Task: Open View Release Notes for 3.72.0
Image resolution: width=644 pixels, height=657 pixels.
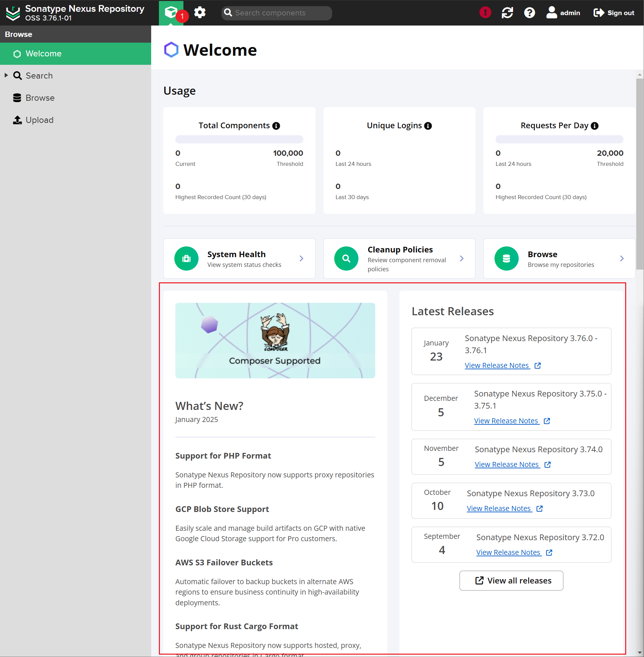Action: click(509, 553)
